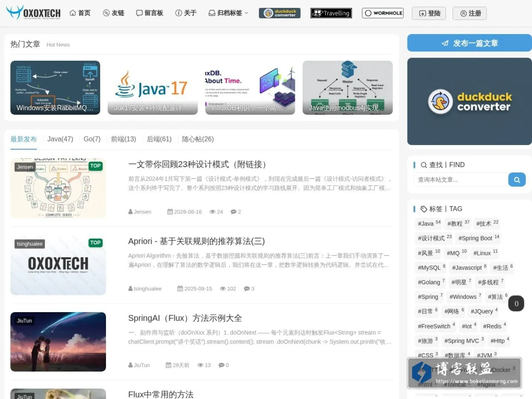Open the duckduck converter header badge
The image size is (532, 399).
tap(280, 13)
